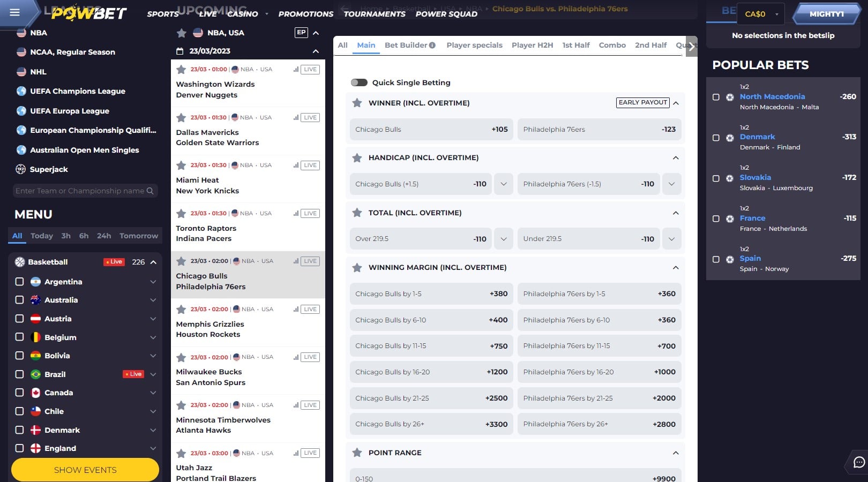868x482 pixels.
Task: Star the Memphis Grizzlies vs Rockets event
Action: (181, 310)
